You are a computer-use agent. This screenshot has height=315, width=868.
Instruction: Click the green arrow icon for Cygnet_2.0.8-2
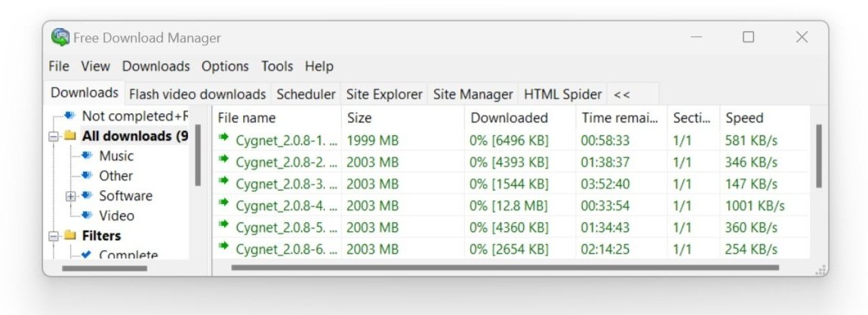223,159
